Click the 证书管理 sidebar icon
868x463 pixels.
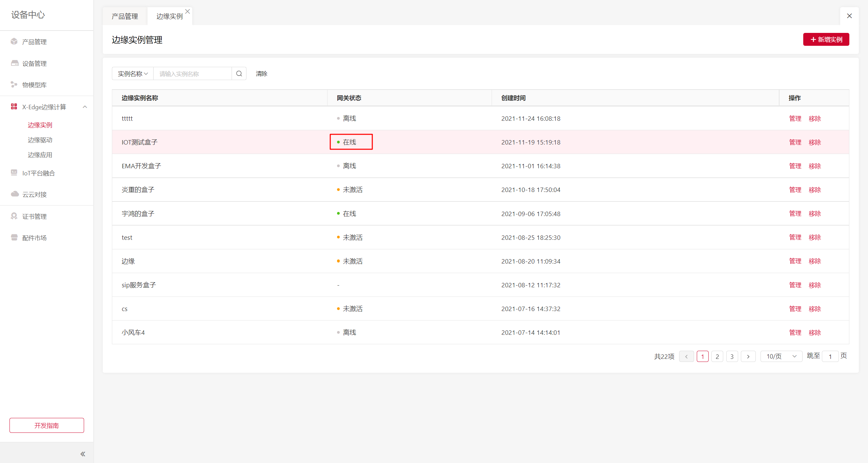14,216
